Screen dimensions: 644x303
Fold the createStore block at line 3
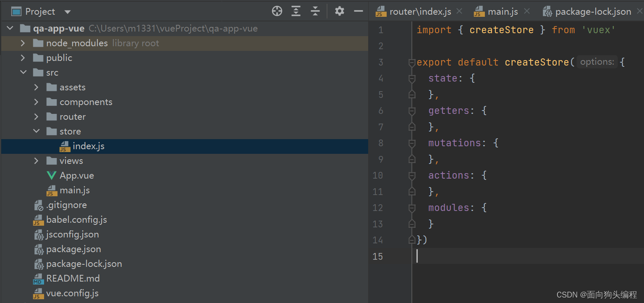[412, 63]
